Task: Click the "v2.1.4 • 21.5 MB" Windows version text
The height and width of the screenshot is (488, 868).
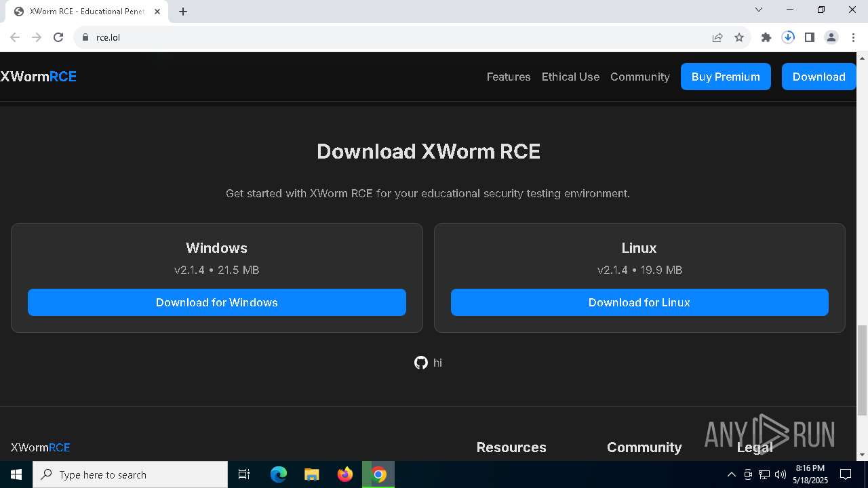Action: pyautogui.click(x=217, y=270)
